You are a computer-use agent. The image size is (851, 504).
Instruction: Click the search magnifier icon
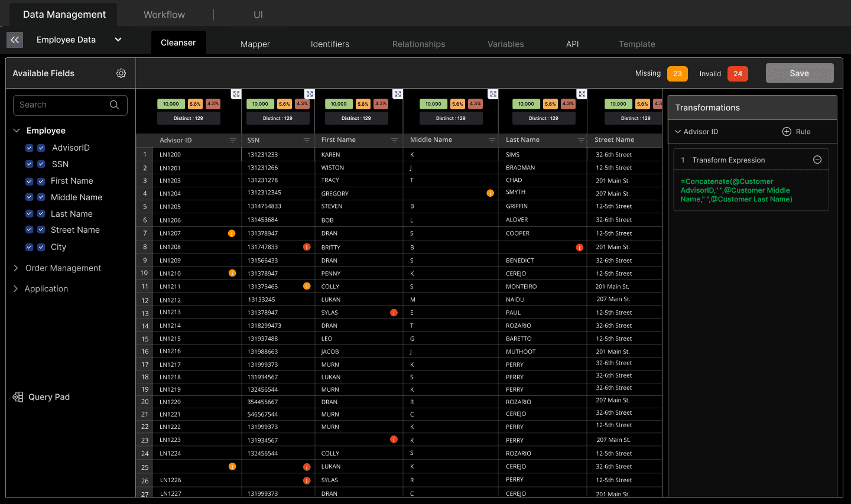tap(115, 105)
